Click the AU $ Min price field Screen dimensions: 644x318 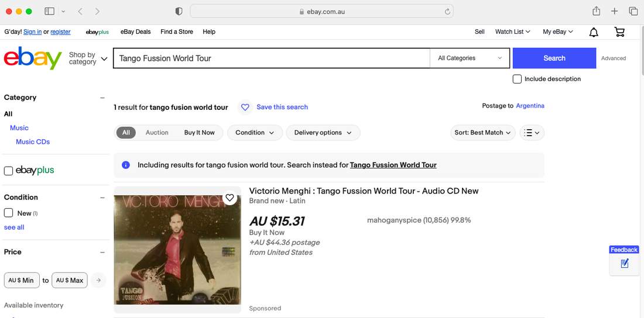pyautogui.click(x=22, y=280)
